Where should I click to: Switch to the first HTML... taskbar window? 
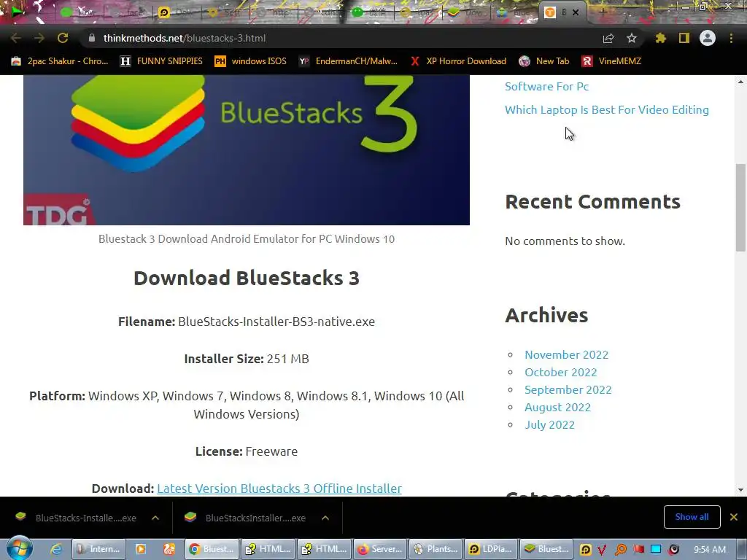pos(267,549)
